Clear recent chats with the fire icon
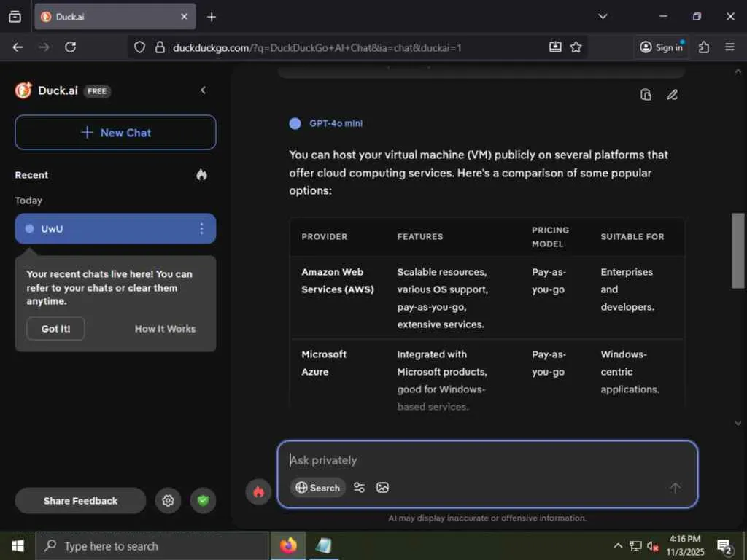The image size is (747, 560). tap(201, 175)
